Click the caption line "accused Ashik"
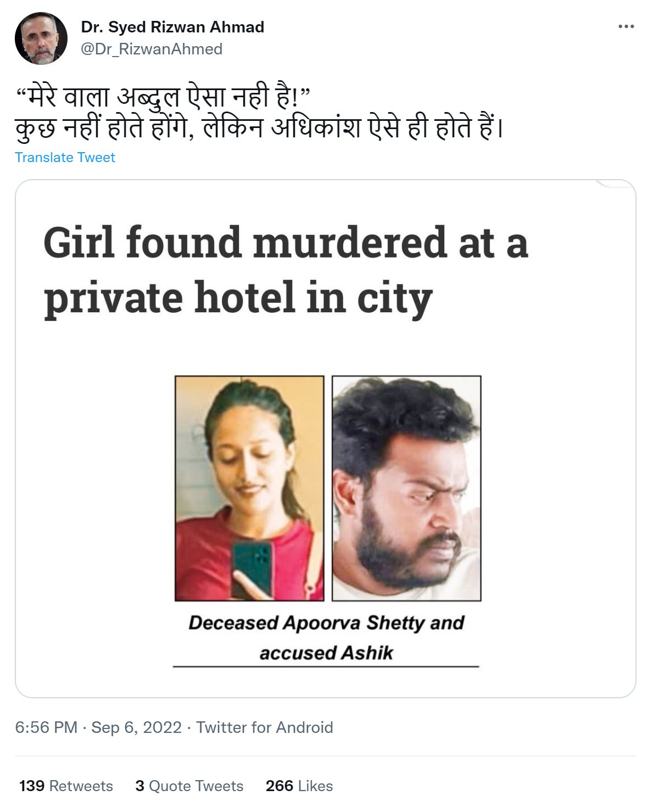This screenshot has width=653, height=812. pos(326,653)
